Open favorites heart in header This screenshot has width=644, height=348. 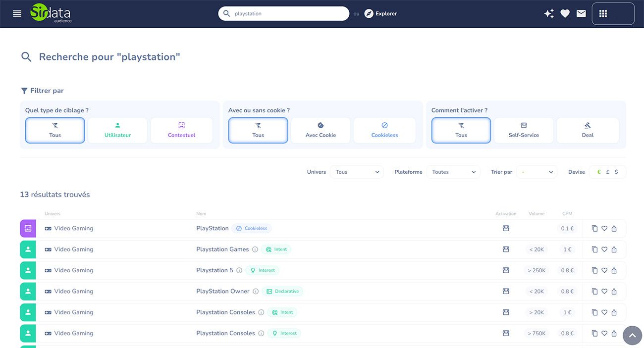[x=565, y=14]
